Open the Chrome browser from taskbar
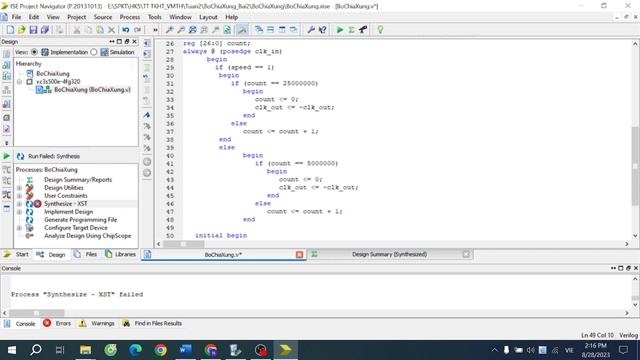The image size is (640, 360). pyautogui.click(x=161, y=350)
